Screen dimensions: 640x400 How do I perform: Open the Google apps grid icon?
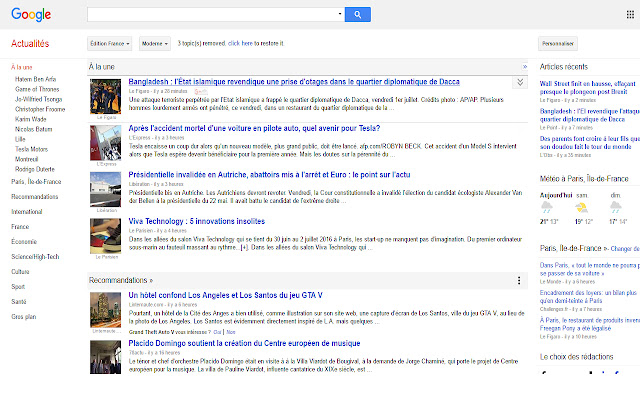(x=630, y=15)
